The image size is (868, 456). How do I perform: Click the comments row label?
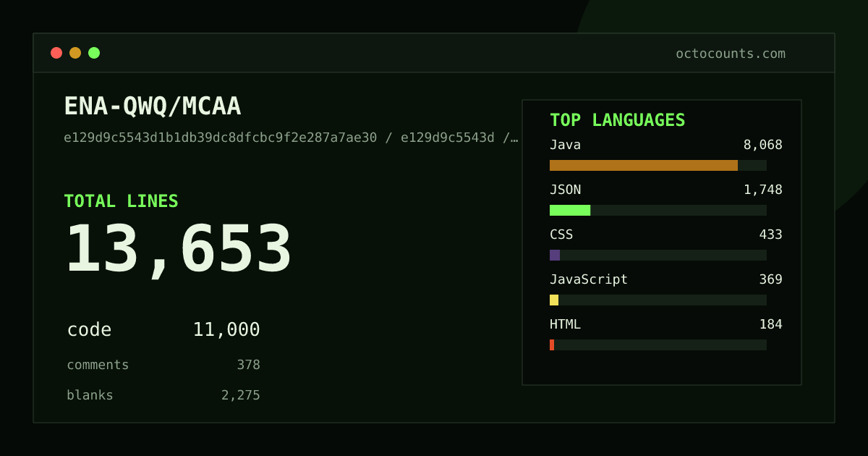pyautogui.click(x=98, y=365)
